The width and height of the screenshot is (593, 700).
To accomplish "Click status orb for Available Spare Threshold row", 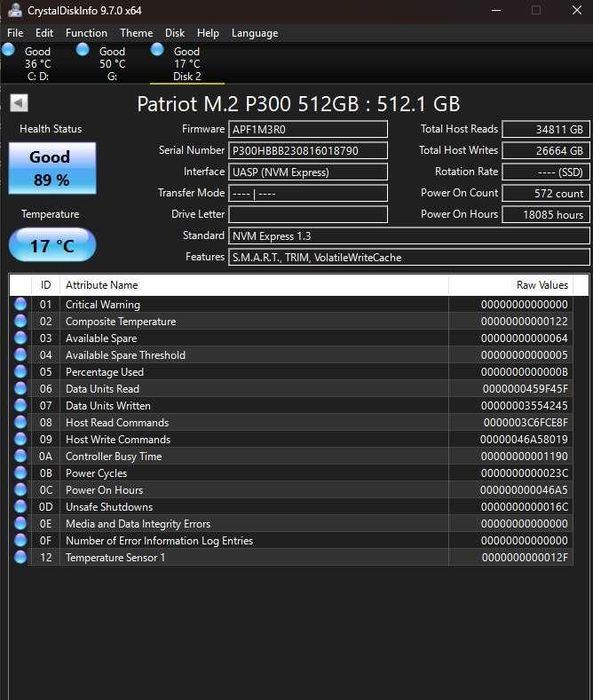I will click(21, 355).
